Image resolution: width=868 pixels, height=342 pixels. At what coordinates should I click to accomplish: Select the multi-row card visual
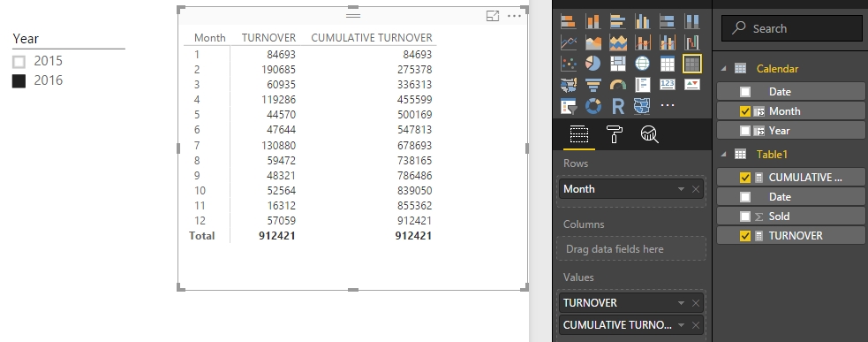click(x=643, y=84)
